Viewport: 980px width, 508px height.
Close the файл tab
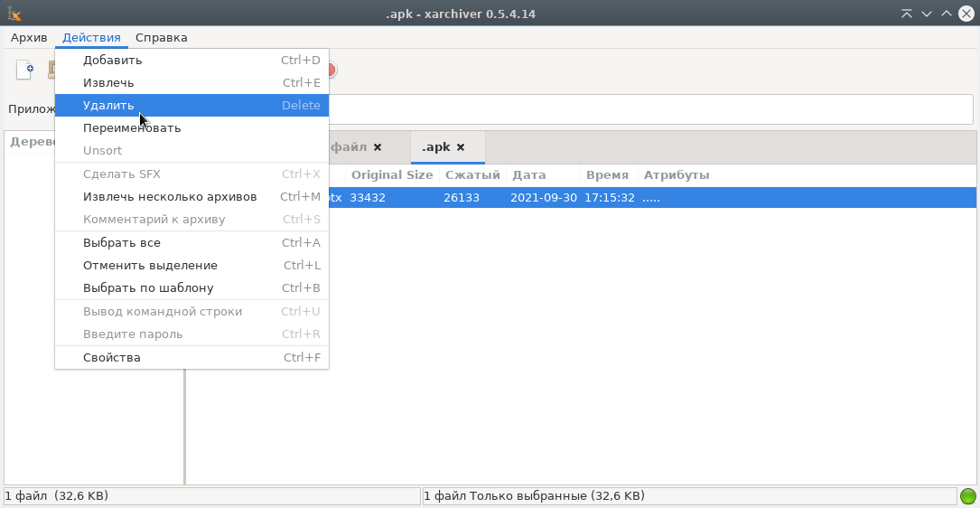pyautogui.click(x=378, y=147)
